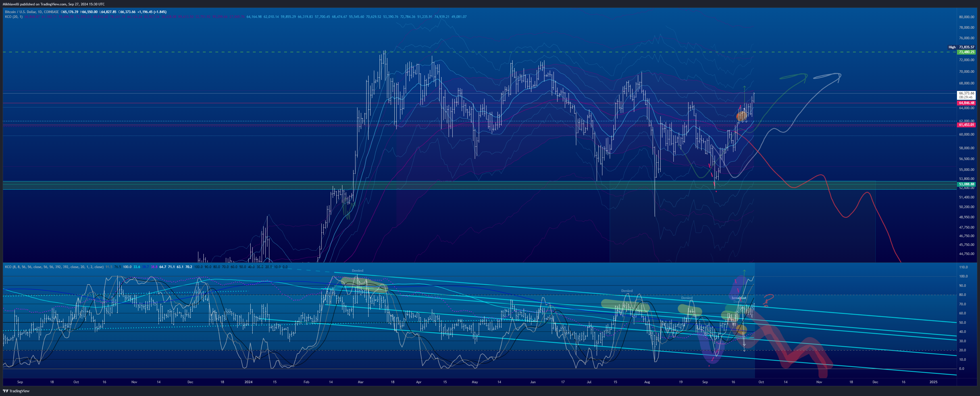The width and height of the screenshot is (980, 396).
Task: Click the green 73,480.25 price axis label
Action: [x=966, y=52]
